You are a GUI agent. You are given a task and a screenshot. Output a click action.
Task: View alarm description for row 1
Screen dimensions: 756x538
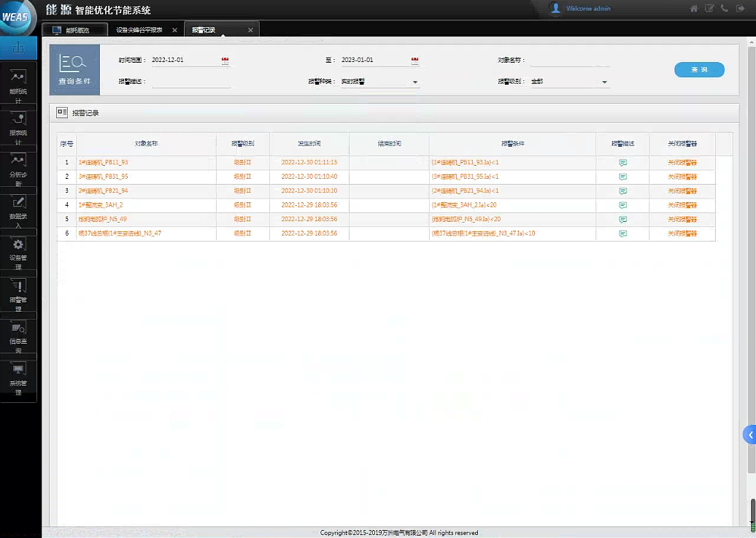pos(622,163)
